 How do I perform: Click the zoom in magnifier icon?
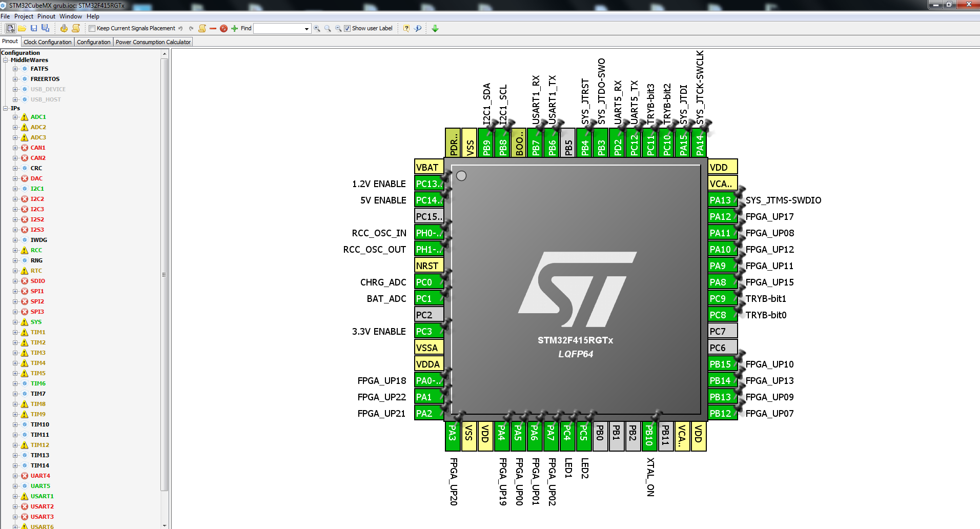click(x=317, y=28)
